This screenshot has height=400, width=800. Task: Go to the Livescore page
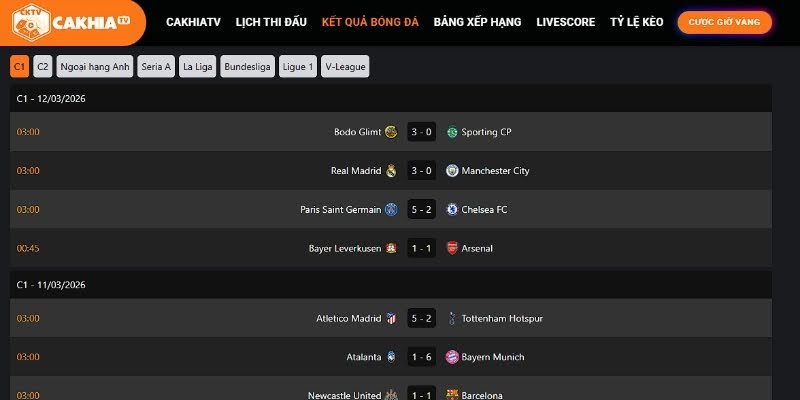565,22
